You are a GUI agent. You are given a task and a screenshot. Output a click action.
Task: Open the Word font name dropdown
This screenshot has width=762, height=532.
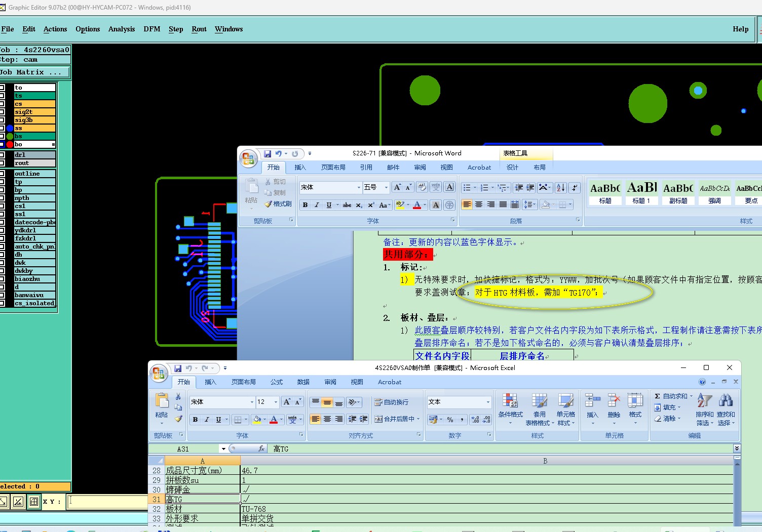[x=359, y=187]
